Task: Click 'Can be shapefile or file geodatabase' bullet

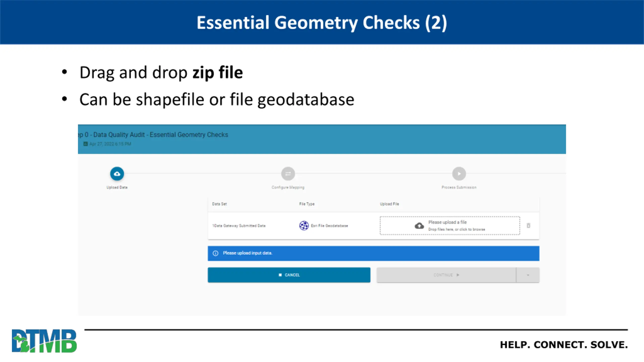Action: pyautogui.click(x=217, y=100)
